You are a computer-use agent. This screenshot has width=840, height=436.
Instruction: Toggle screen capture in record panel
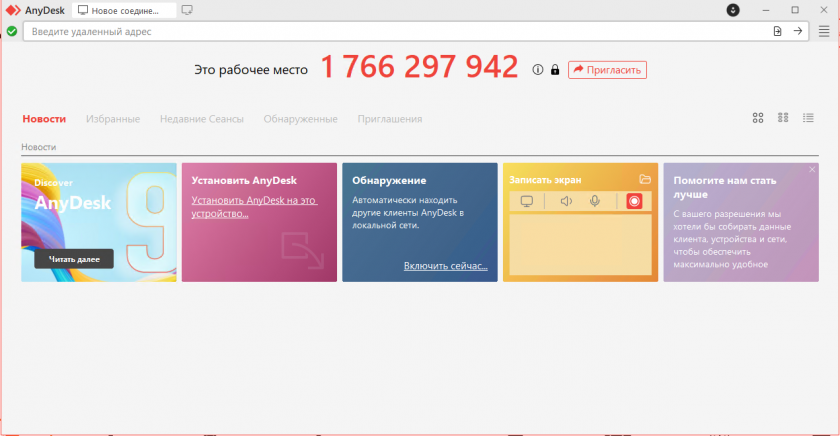click(527, 201)
